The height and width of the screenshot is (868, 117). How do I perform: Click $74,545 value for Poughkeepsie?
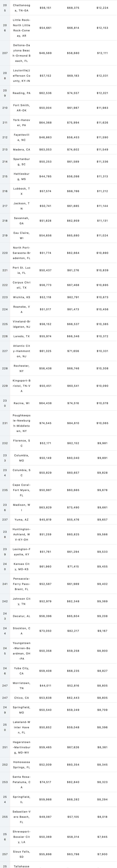(45, 423)
